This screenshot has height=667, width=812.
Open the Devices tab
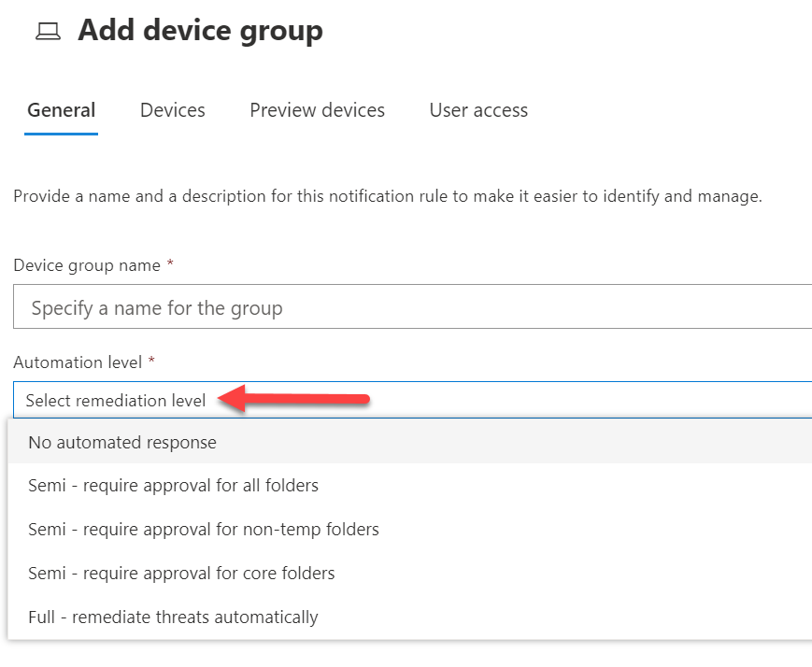click(x=172, y=110)
